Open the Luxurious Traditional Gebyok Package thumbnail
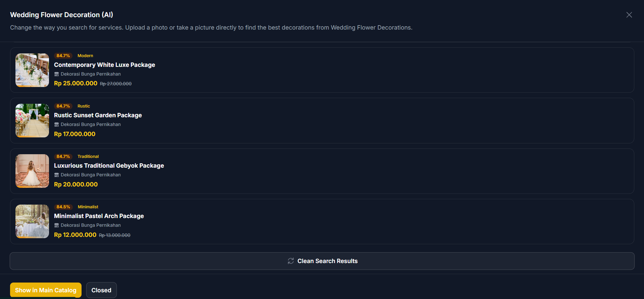Image resolution: width=644 pixels, height=299 pixels. point(32,171)
